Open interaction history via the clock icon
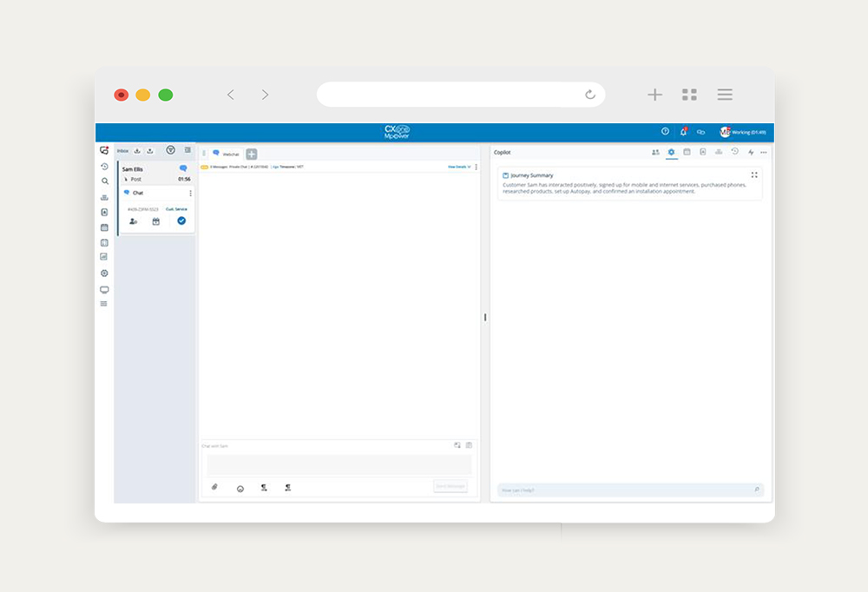This screenshot has height=592, width=868. pos(104,165)
